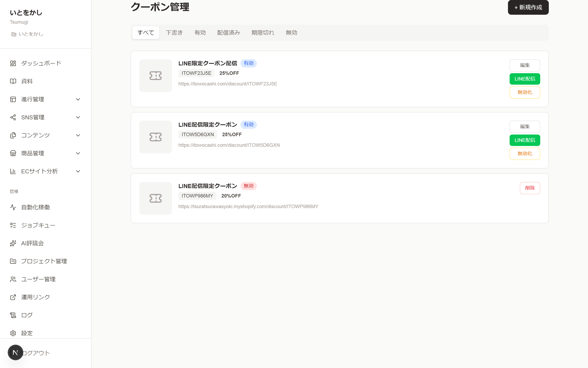
Task: Click the + 新規作成 button
Action: 528,7
